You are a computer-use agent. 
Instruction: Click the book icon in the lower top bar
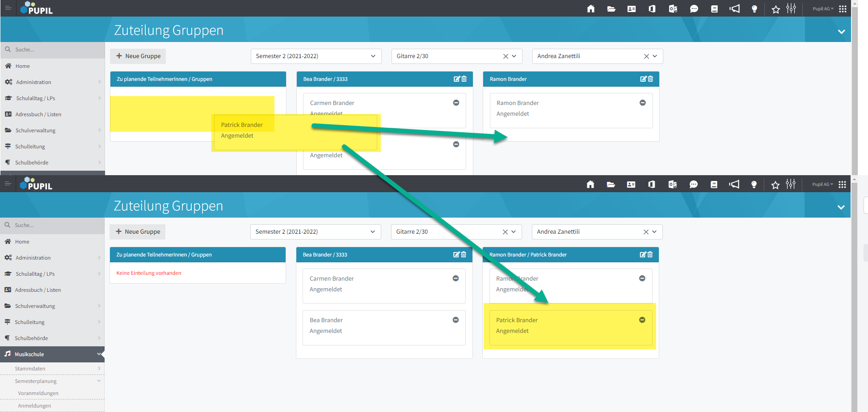714,184
